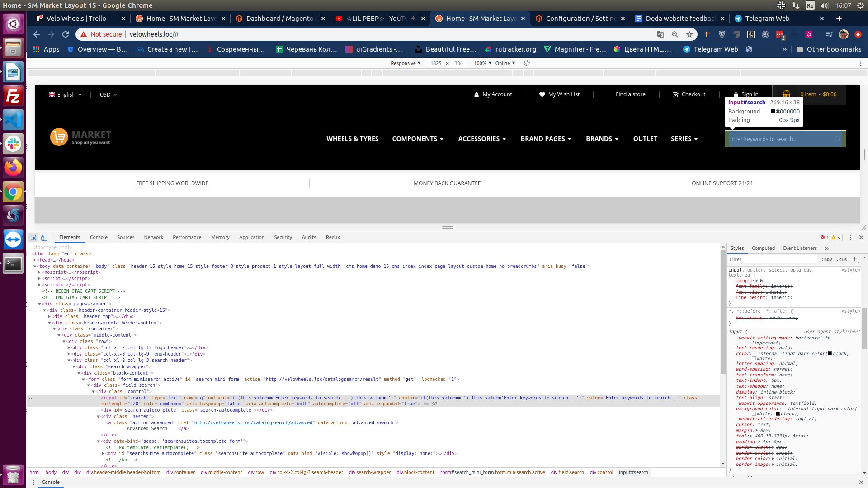Open the Event Listeners tab
Image resolution: width=868 pixels, height=488 pixels.
click(x=800, y=248)
